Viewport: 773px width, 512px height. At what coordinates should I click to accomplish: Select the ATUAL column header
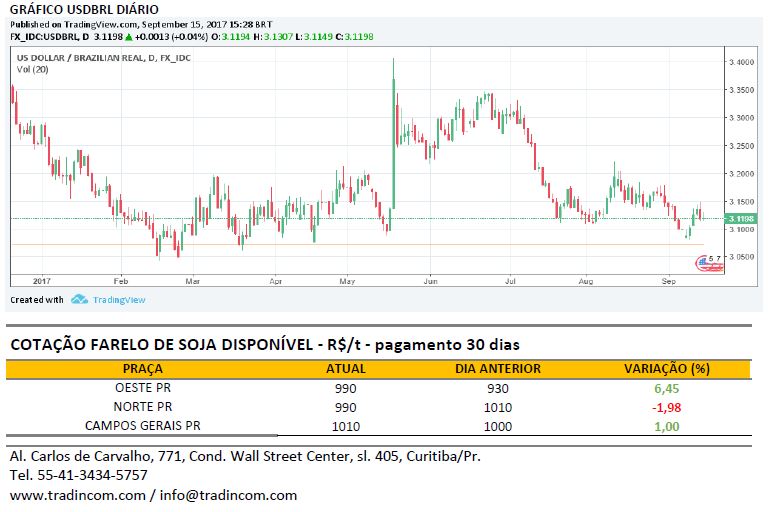[x=346, y=369]
